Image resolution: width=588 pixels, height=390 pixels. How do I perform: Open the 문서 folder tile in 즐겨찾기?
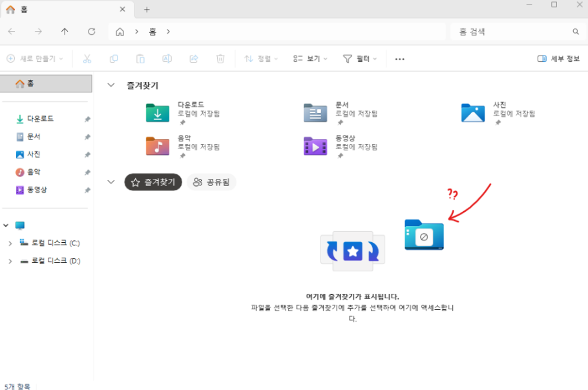point(341,113)
